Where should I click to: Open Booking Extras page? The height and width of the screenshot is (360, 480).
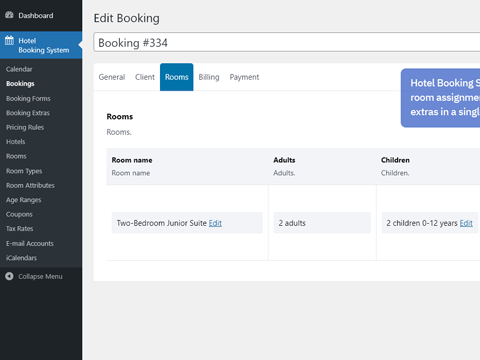[28, 113]
